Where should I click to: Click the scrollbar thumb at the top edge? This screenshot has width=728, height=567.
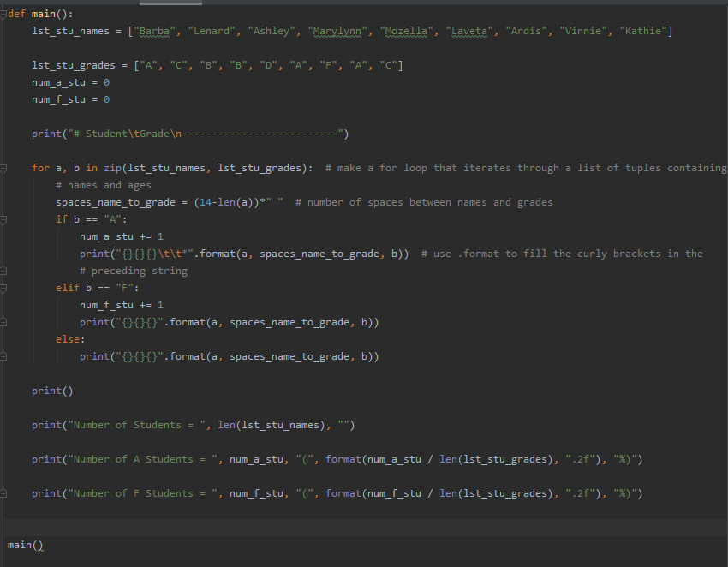click(x=170, y=3)
